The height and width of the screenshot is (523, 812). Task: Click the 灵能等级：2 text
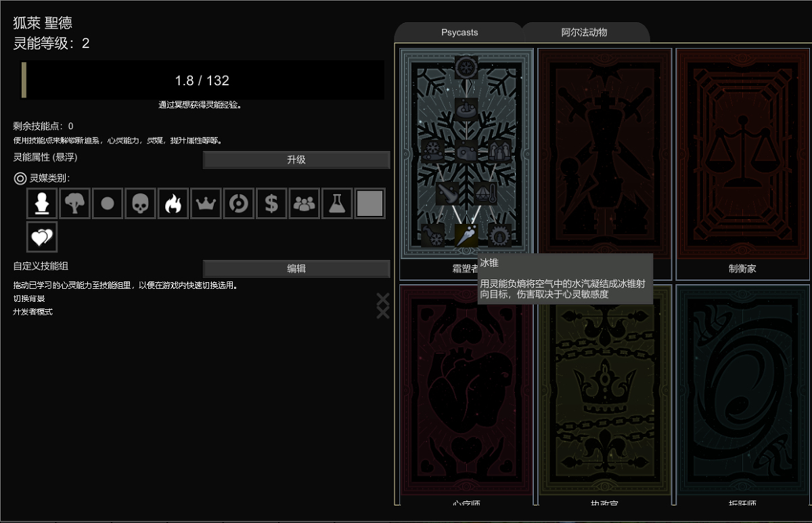pyautogui.click(x=51, y=43)
